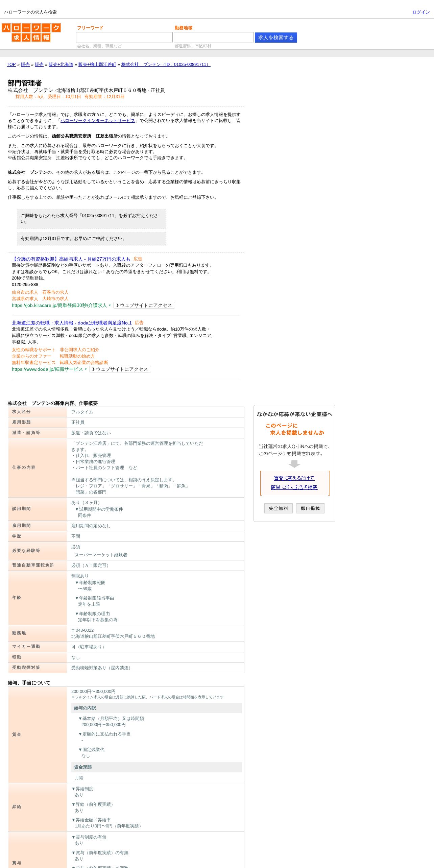Click the 〒043-0022 postal code text
The image size is (434, 868).
82,630
